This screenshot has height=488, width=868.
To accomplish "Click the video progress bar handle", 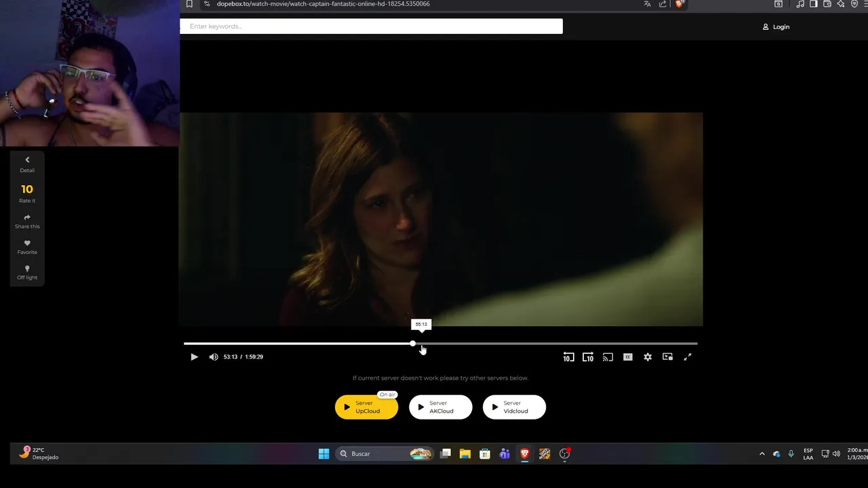I will pos(413,344).
